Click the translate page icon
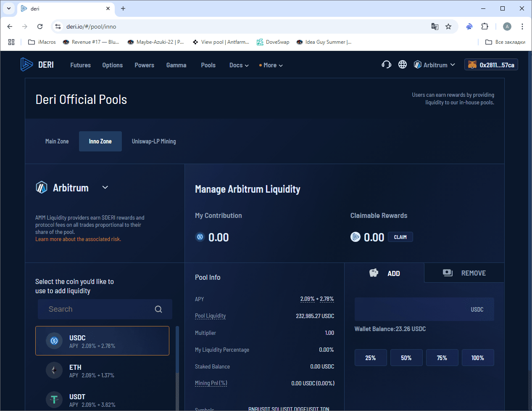Image resolution: width=532 pixels, height=411 pixels. (435, 27)
